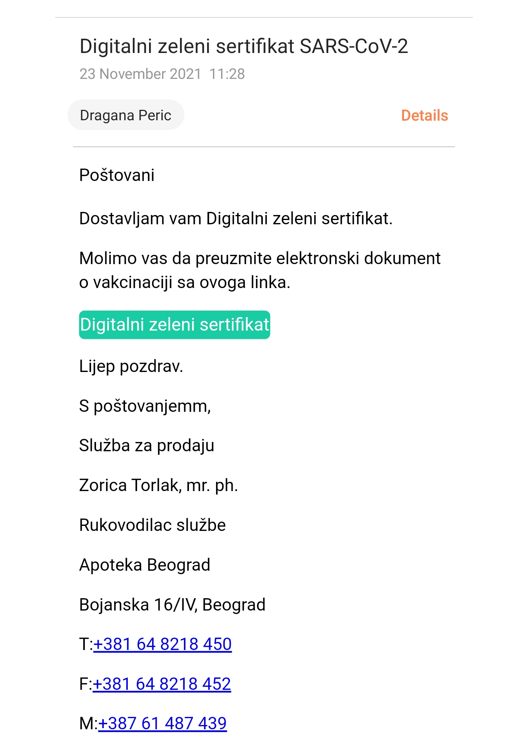Select the Molimo vas da preuzmite paragraph
This screenshot has height=750, width=510.
pyautogui.click(x=260, y=270)
